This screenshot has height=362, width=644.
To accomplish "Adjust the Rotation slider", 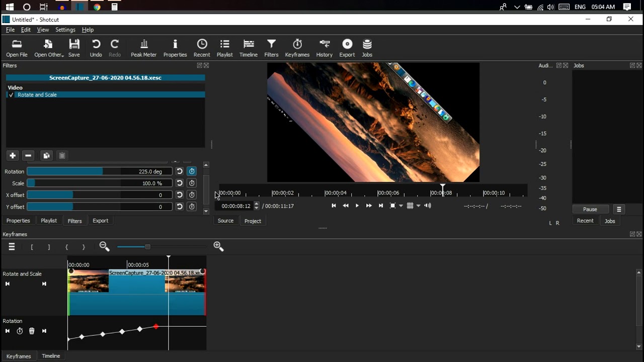I will click(x=100, y=171).
